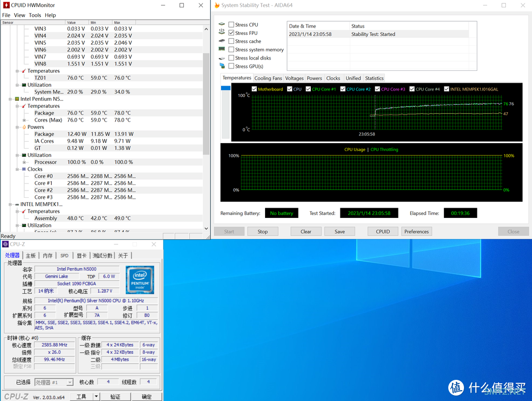Click the Stress cache icon
Screen dimensions: 532x401
coord(222,41)
